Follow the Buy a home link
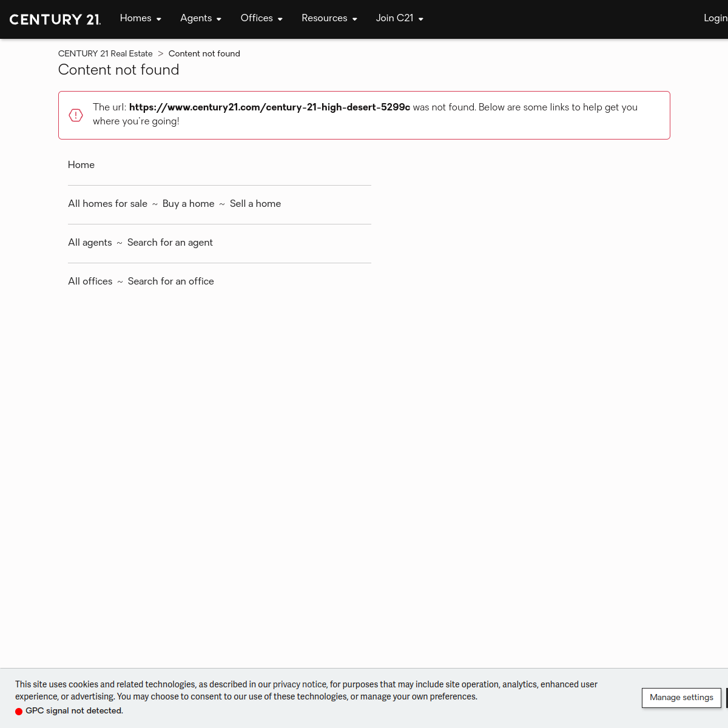Image resolution: width=728 pixels, height=728 pixels. pos(189,204)
